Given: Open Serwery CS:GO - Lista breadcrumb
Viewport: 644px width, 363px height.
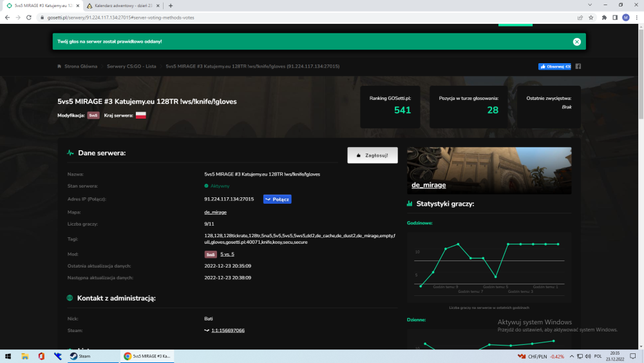Looking at the screenshot, I should click(131, 66).
